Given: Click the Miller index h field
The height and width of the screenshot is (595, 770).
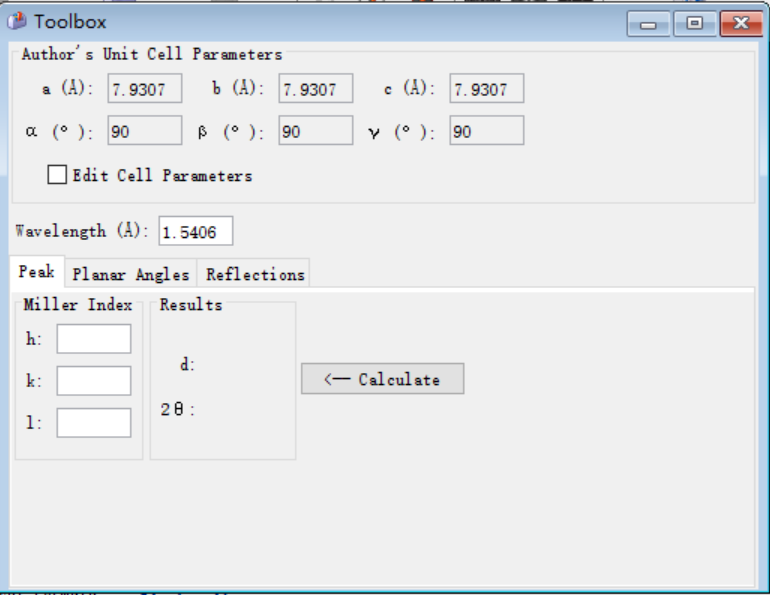Looking at the screenshot, I should [x=94, y=339].
